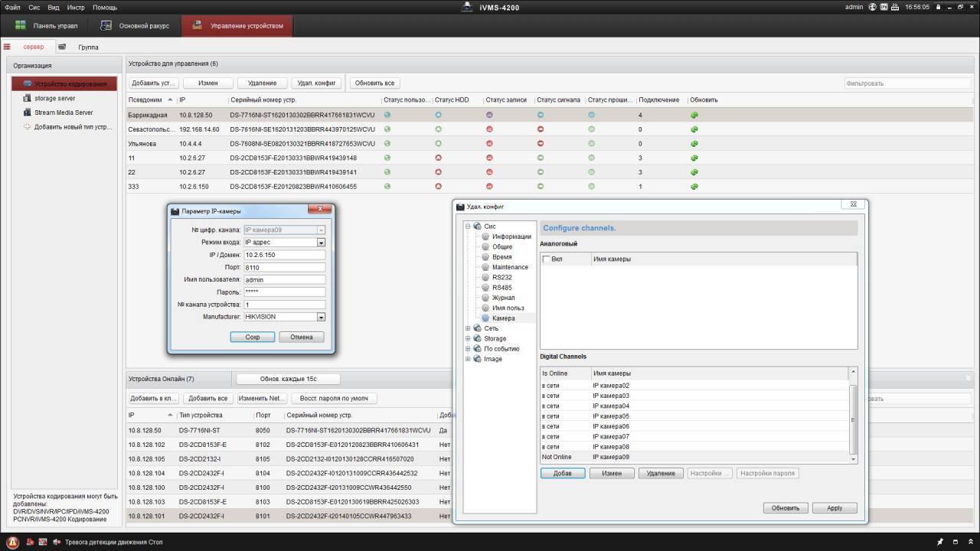Open the Manufacturer HIKVISION dropdown

coord(321,317)
